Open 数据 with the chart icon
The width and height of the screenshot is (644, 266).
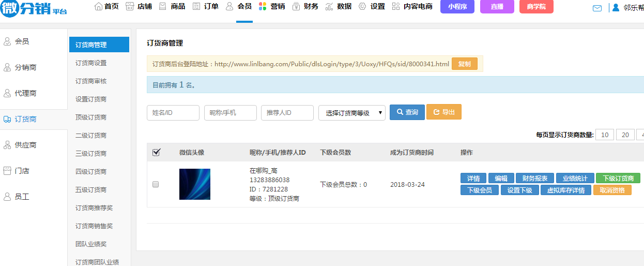pos(329,7)
